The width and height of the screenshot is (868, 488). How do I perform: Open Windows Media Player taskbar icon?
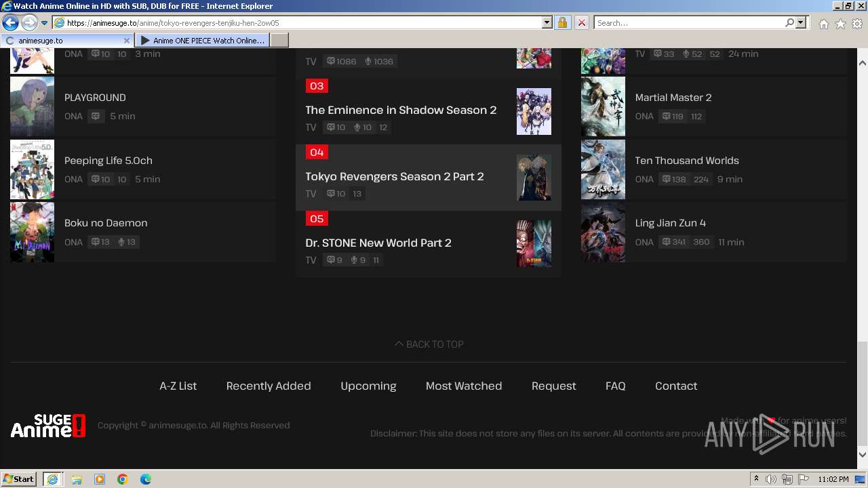[x=100, y=479]
